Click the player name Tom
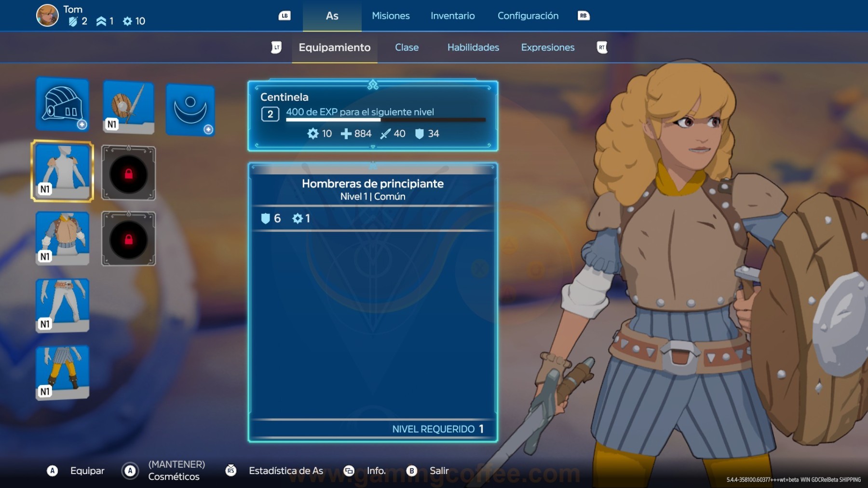Screen dimensions: 868x488 pyautogui.click(x=73, y=9)
